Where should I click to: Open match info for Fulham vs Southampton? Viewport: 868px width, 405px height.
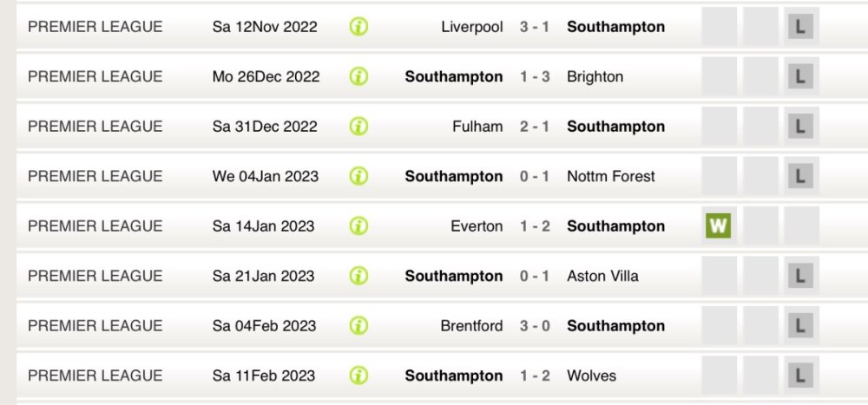(358, 127)
